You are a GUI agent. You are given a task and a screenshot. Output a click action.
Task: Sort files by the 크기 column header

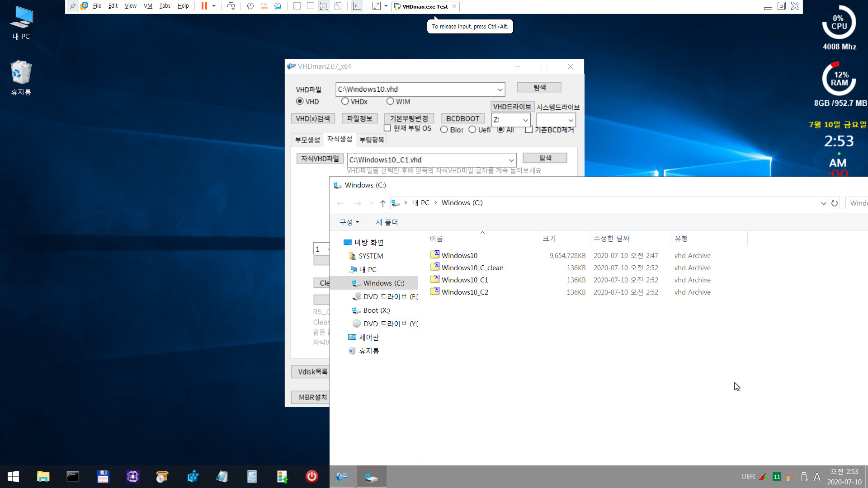tap(565, 239)
